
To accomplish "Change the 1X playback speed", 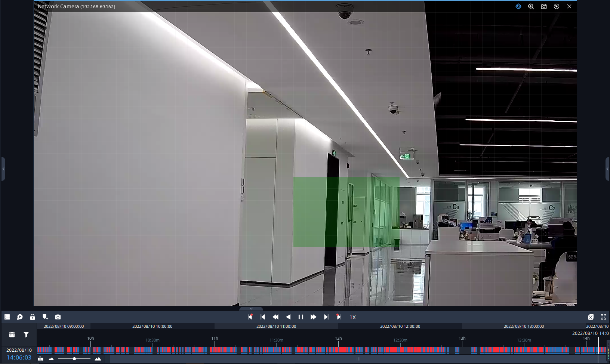I will [x=352, y=317].
